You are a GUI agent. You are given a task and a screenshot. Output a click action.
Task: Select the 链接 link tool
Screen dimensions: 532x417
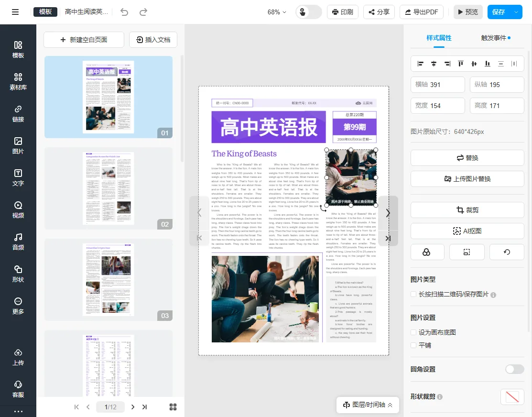pos(18,114)
